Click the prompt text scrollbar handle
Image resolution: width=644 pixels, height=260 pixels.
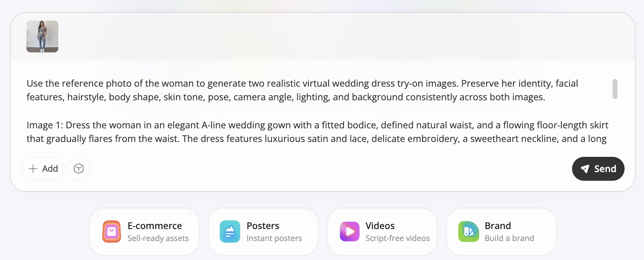click(615, 89)
